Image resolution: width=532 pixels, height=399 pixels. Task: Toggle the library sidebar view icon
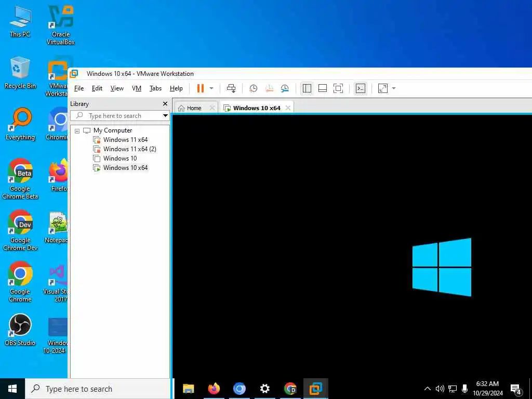pyautogui.click(x=307, y=88)
